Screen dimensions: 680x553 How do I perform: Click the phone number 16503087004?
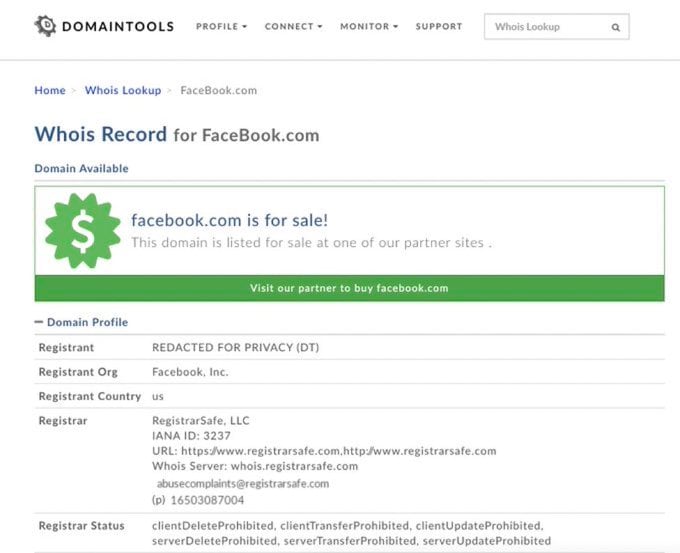coord(207,500)
